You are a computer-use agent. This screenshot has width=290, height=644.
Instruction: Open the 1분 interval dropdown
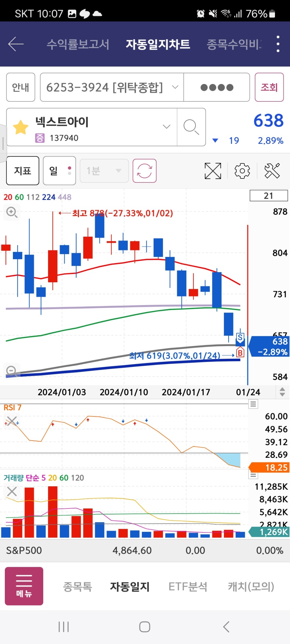pos(104,171)
